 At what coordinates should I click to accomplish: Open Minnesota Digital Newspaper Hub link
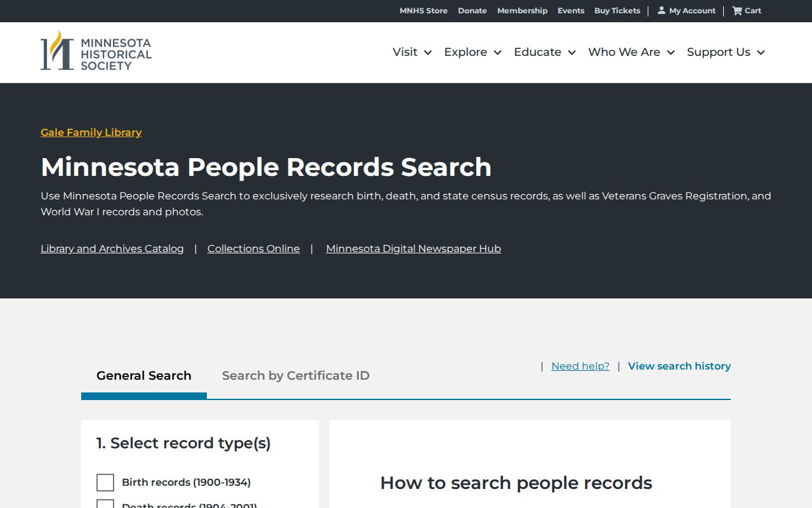414,249
